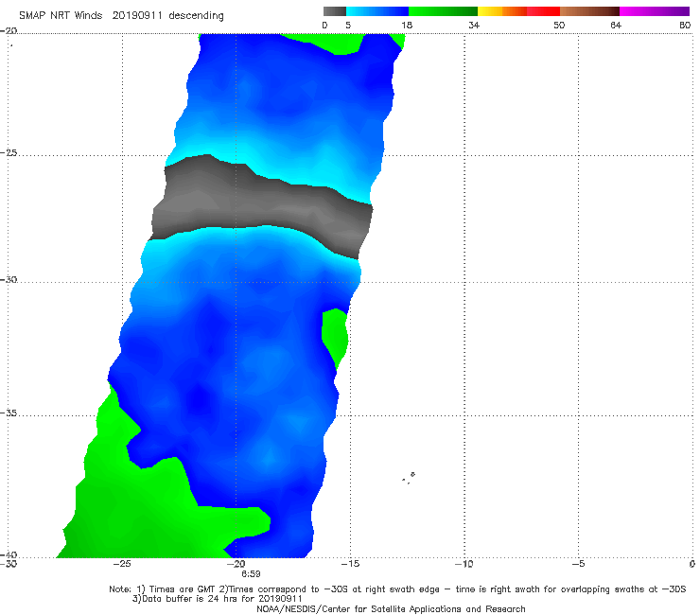
Task: Click the latitude label '-25' on left axis
Action: pos(9,152)
